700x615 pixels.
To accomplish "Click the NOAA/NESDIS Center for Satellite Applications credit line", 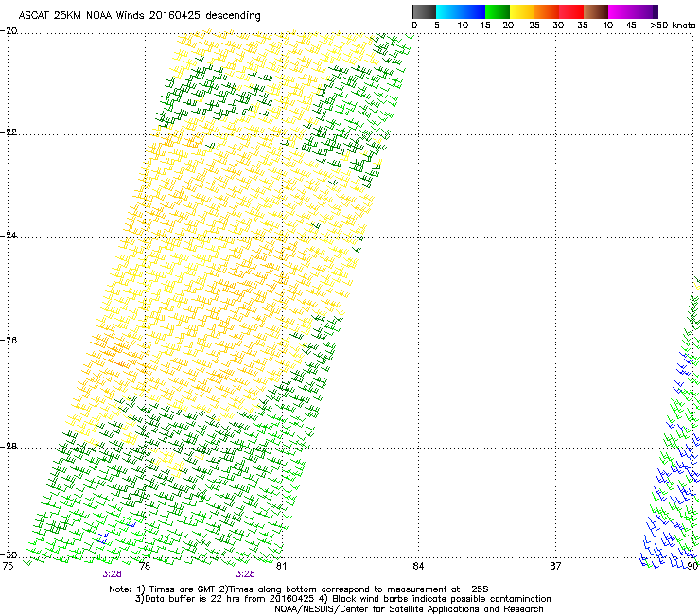I will tap(409, 609).
